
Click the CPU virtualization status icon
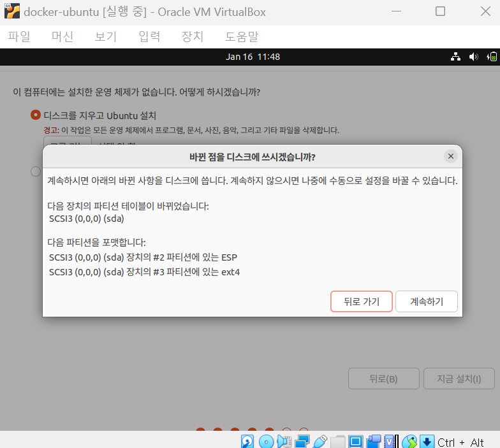point(392,442)
